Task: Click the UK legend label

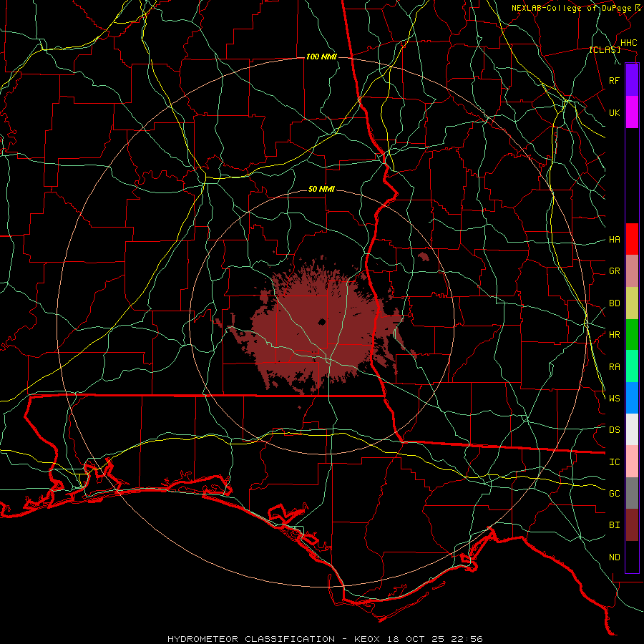Action: coord(614,112)
